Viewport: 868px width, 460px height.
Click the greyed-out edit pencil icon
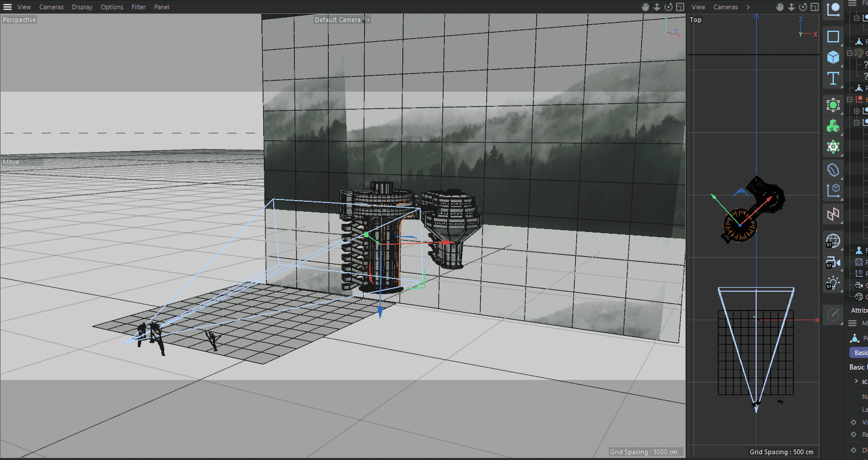coord(833,314)
